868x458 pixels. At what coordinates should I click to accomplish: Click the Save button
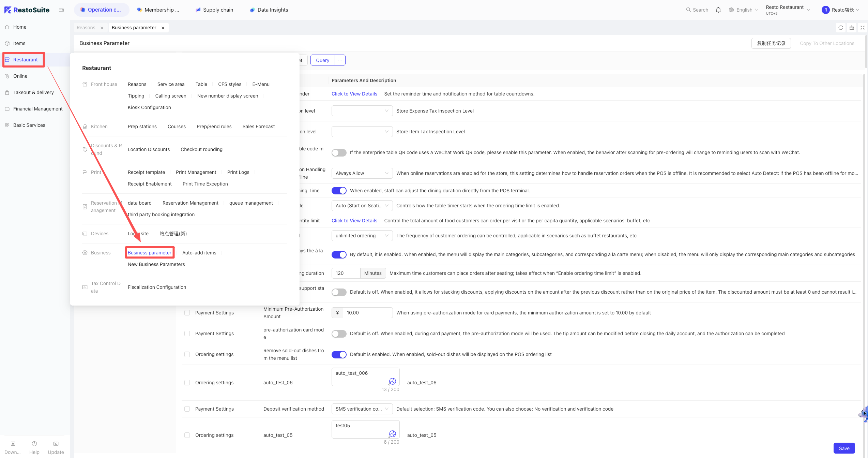844,448
